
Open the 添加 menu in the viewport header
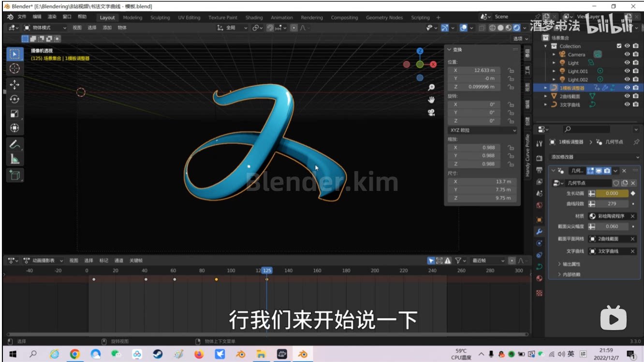click(x=107, y=28)
